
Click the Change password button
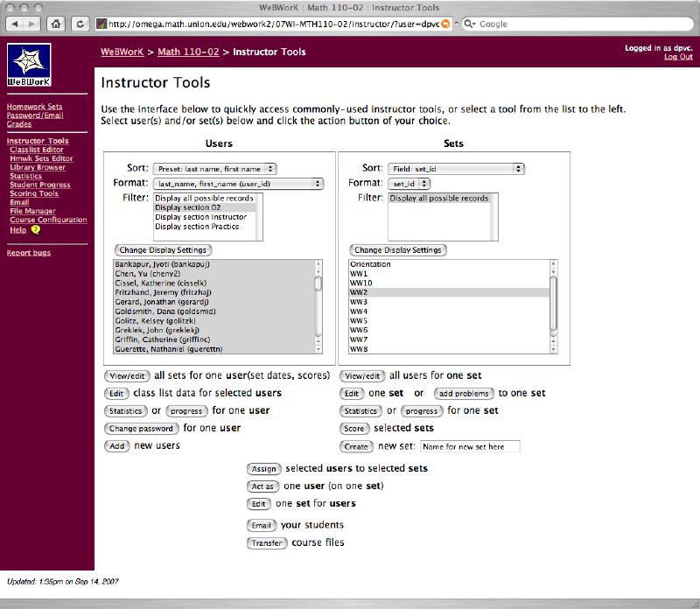click(141, 428)
